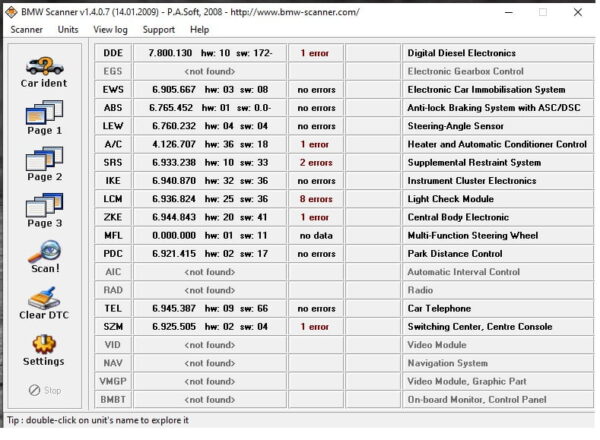Click the status bar tip text
This screenshot has width=600, height=440.
pyautogui.click(x=98, y=420)
